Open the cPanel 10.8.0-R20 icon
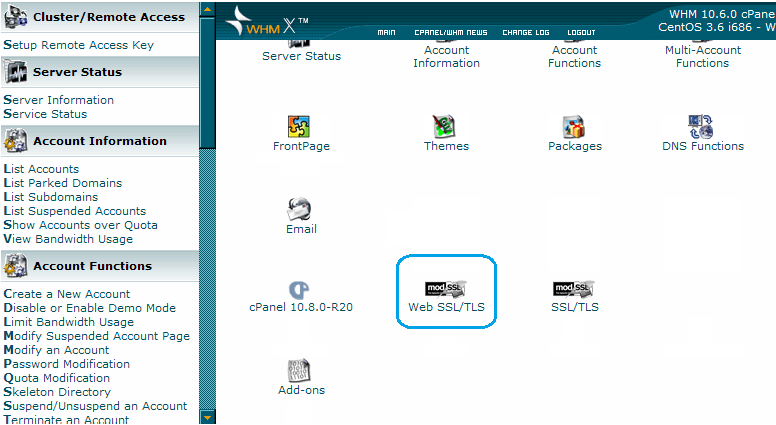The width and height of the screenshot is (776, 425). 298,290
